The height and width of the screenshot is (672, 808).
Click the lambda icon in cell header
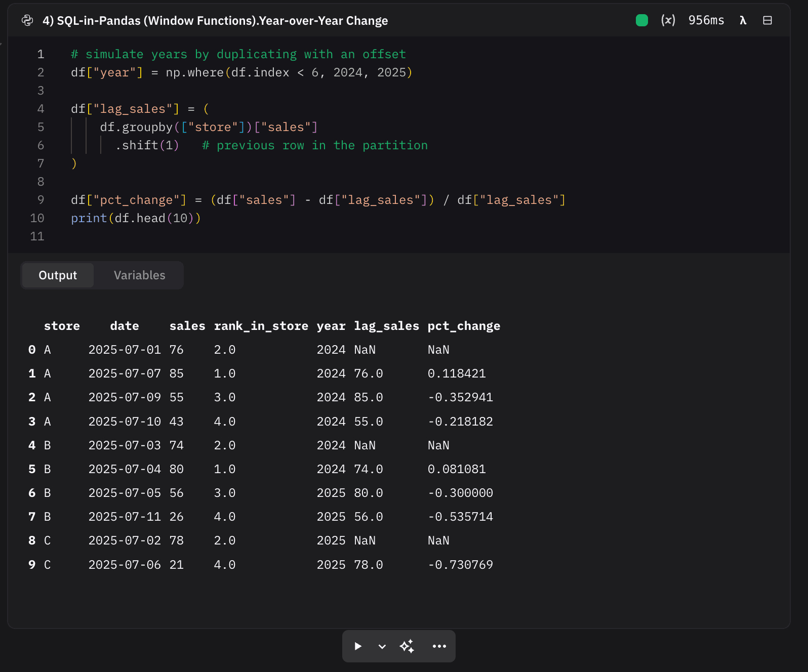(x=743, y=20)
